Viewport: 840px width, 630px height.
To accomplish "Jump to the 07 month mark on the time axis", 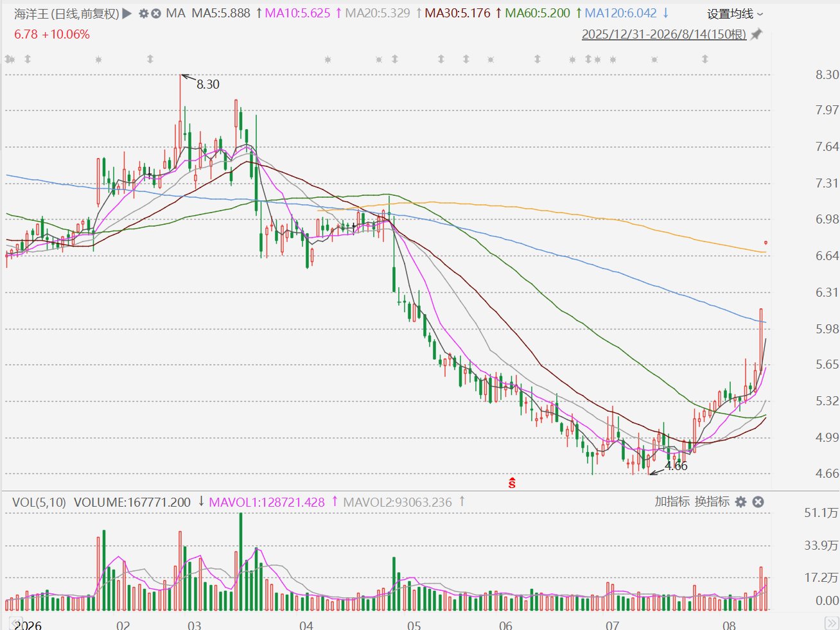I will coord(612,625).
